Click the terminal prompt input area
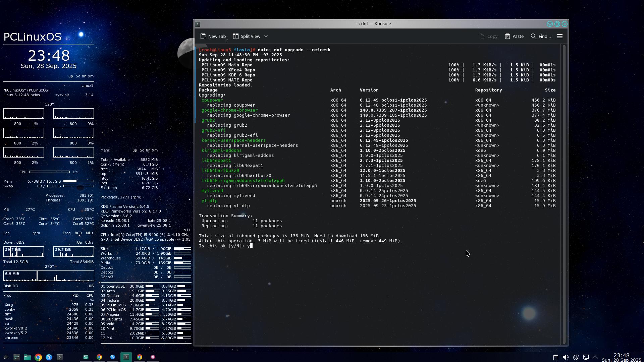Viewport: 644px width, 362px height. tap(251, 246)
